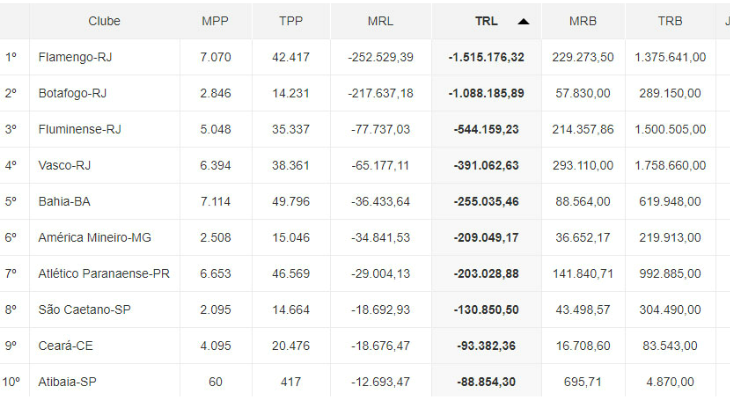The image size is (730, 400).
Task: Sort by the MRL column header
Action: coord(380,21)
